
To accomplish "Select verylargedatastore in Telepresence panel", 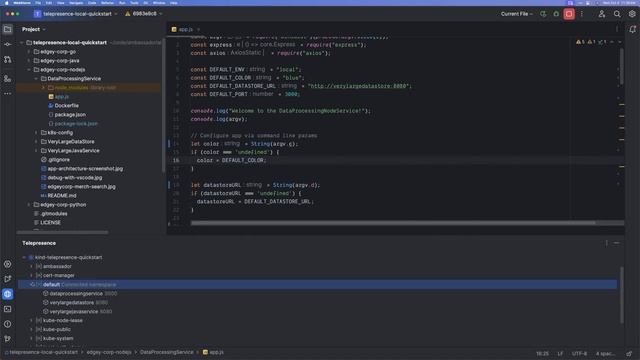I will point(72,302).
